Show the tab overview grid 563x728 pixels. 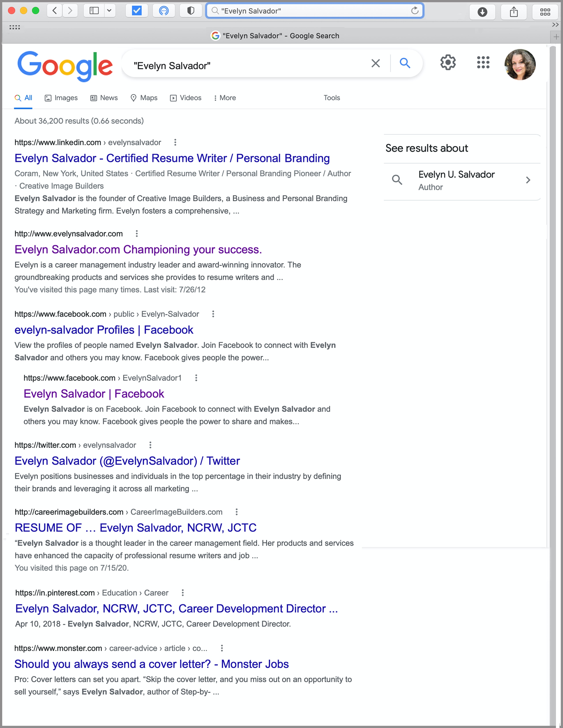[x=545, y=12]
